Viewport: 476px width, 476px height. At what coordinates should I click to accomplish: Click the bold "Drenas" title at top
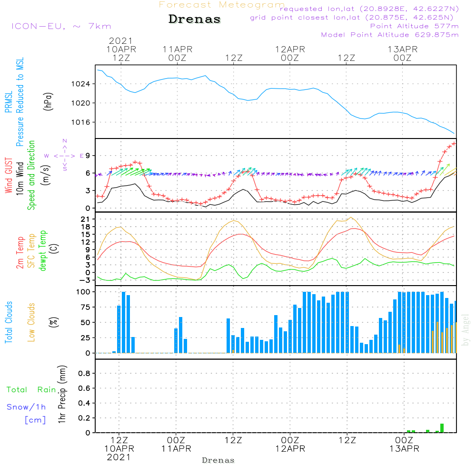point(195,19)
